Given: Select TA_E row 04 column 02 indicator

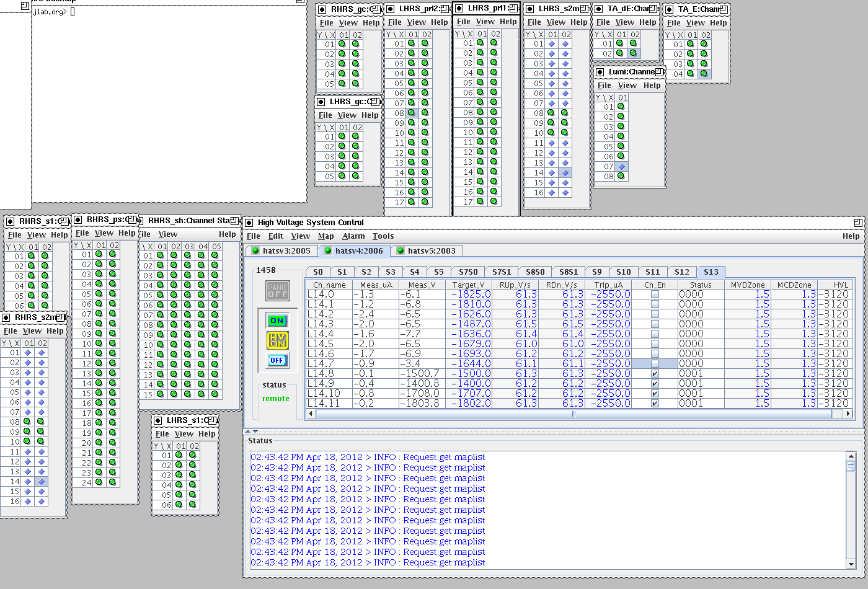Looking at the screenshot, I should point(704,74).
